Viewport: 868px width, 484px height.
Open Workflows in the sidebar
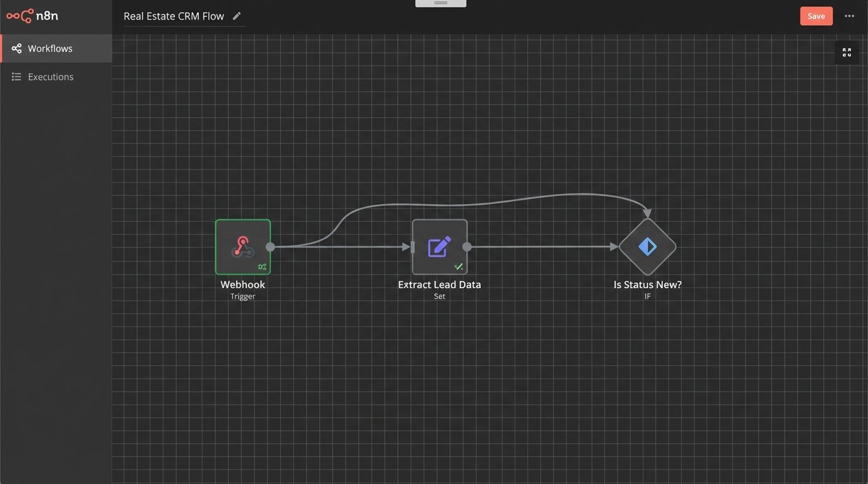(x=50, y=49)
